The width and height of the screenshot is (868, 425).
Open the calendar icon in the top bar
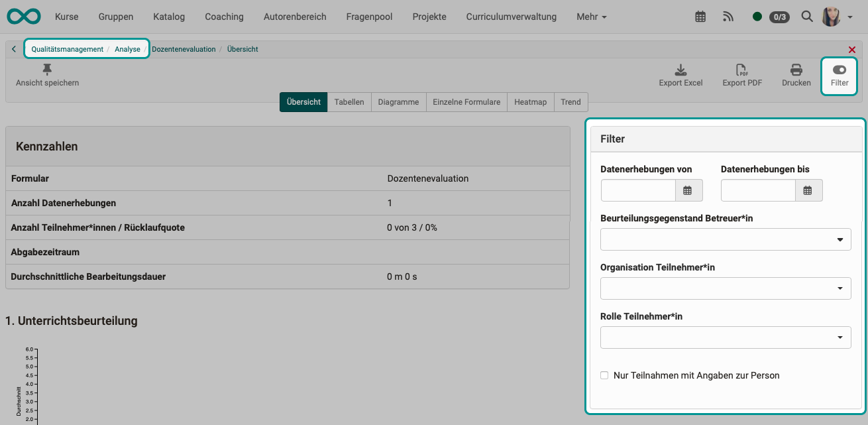(x=700, y=16)
